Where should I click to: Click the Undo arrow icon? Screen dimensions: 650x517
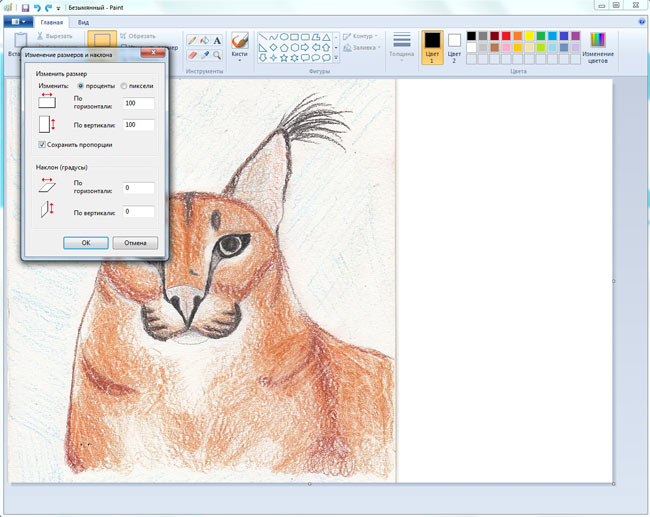[x=37, y=7]
